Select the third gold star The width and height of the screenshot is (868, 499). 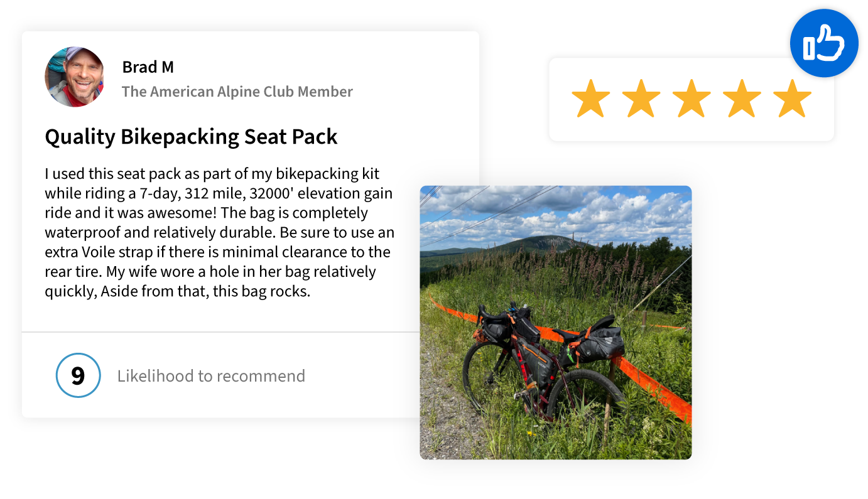tap(691, 99)
